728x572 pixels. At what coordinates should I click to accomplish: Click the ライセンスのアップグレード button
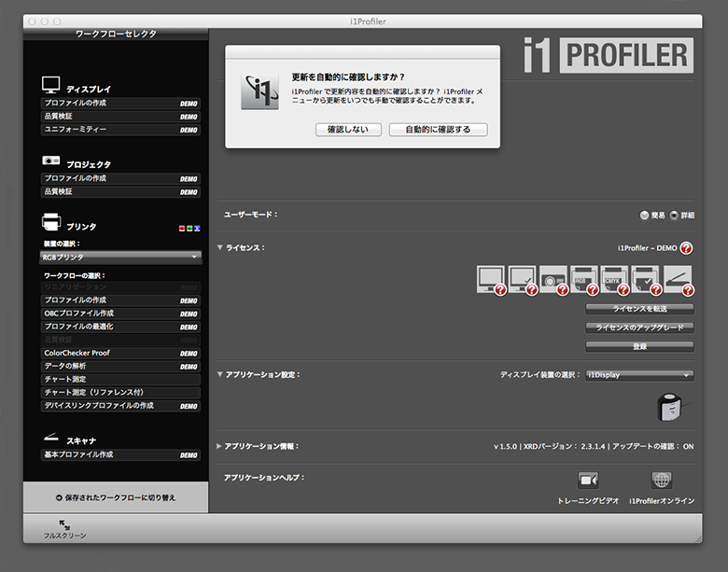click(x=639, y=328)
